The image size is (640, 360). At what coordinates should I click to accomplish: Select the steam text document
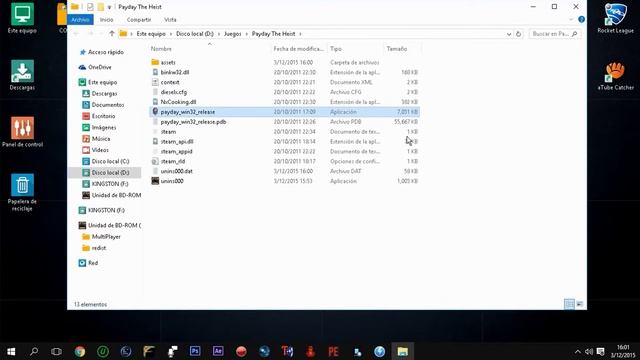click(x=168, y=131)
